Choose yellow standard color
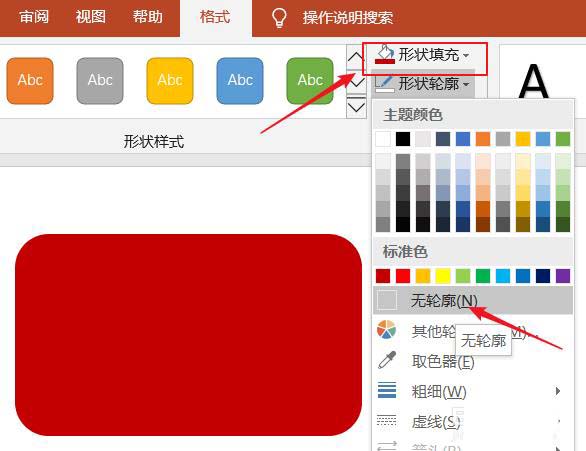The width and height of the screenshot is (586, 451). point(443,276)
